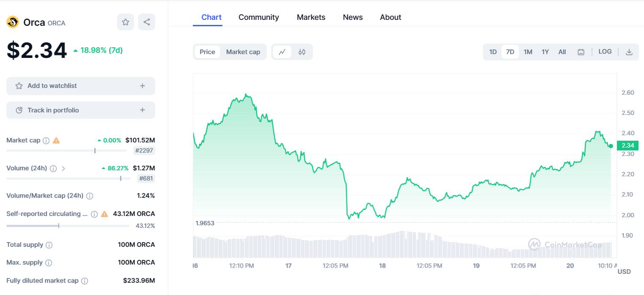This screenshot has height=295, width=644.
Task: Click the $2.34 price heading
Action: coord(37,50)
